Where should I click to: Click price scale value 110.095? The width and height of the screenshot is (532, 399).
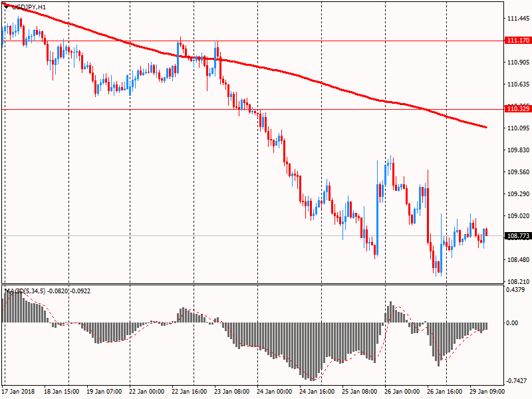(x=518, y=128)
